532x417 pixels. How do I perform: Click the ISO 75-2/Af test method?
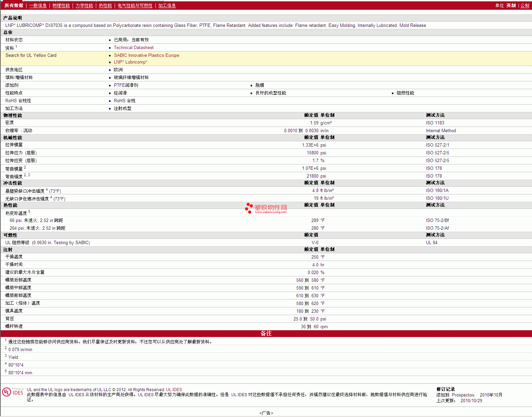(x=437, y=228)
